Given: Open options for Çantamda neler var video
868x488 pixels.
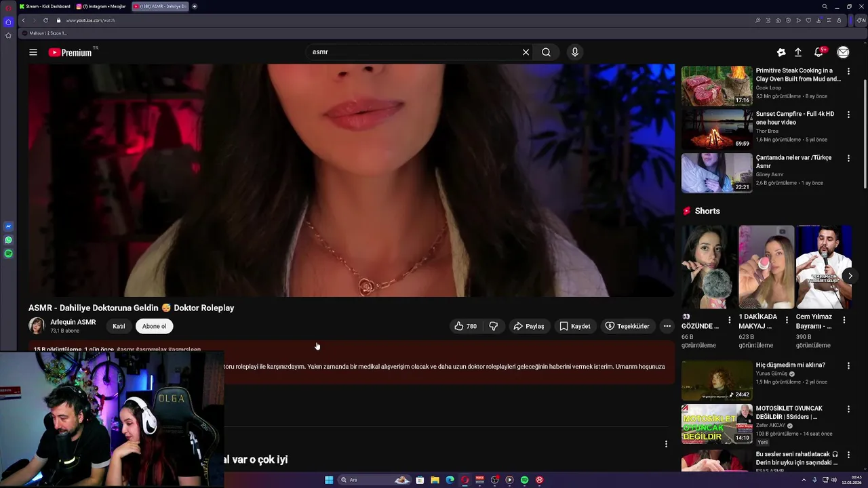Looking at the screenshot, I should pyautogui.click(x=848, y=158).
